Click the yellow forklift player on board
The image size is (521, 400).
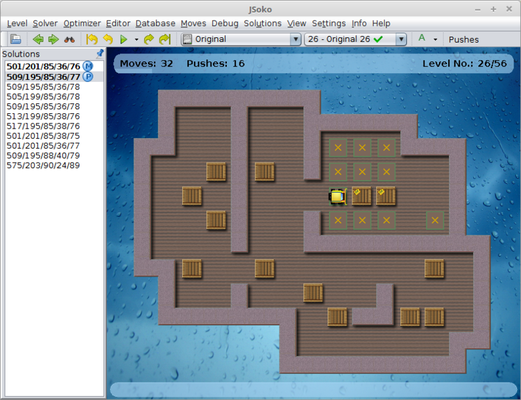338,196
